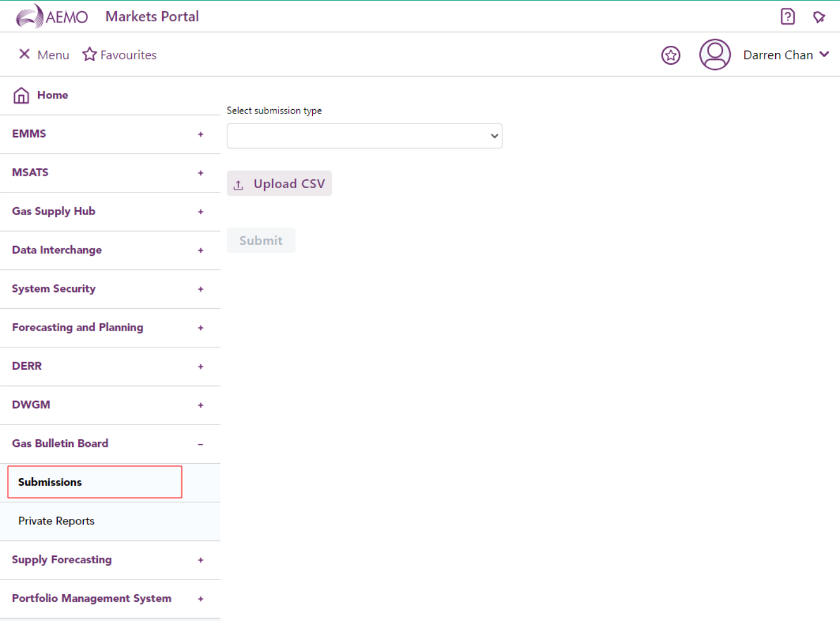Close the menu with the X icon
Screen dimensions: 840x621
[24, 54]
